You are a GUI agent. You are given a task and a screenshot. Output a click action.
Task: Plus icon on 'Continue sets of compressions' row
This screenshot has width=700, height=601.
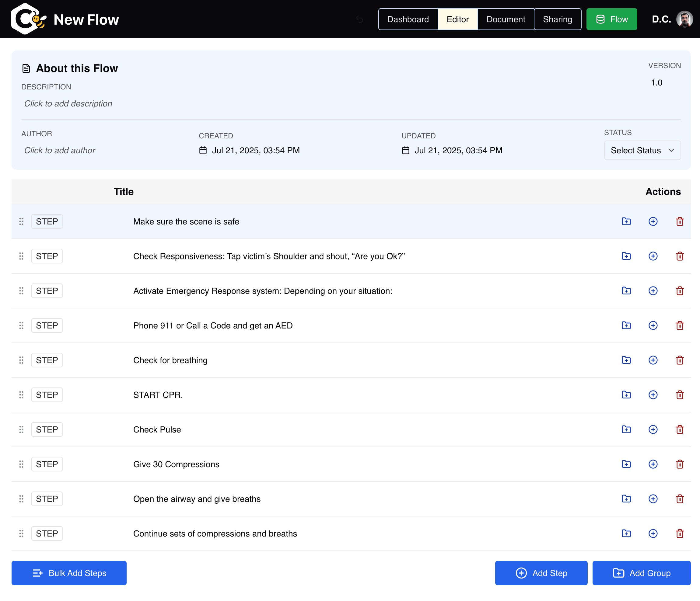[653, 533]
